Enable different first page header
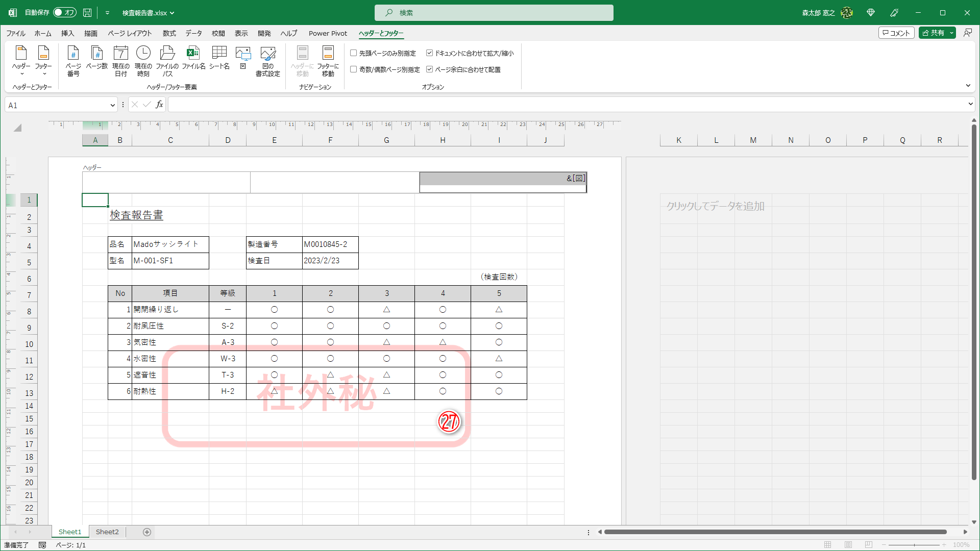 [353, 53]
